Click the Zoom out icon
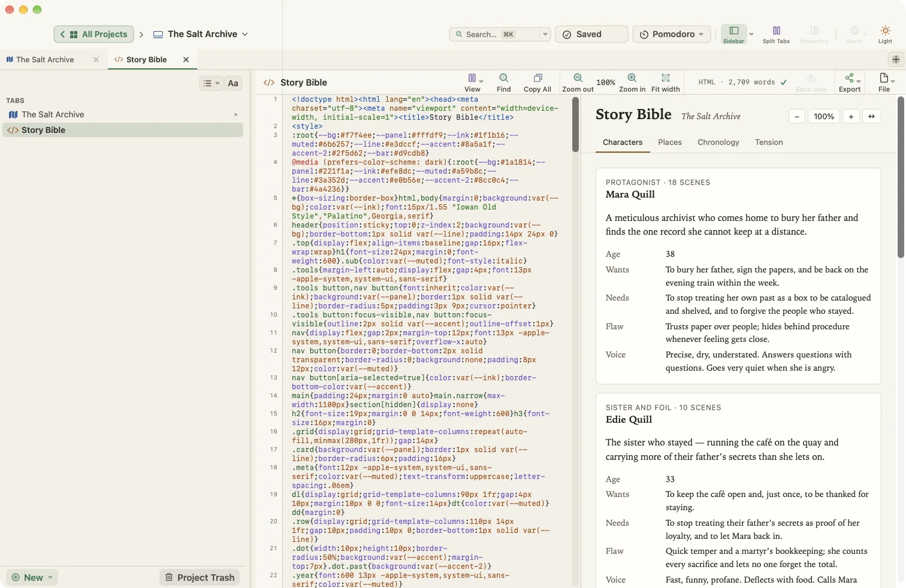Viewport: 906px width, 588px height. pyautogui.click(x=578, y=78)
